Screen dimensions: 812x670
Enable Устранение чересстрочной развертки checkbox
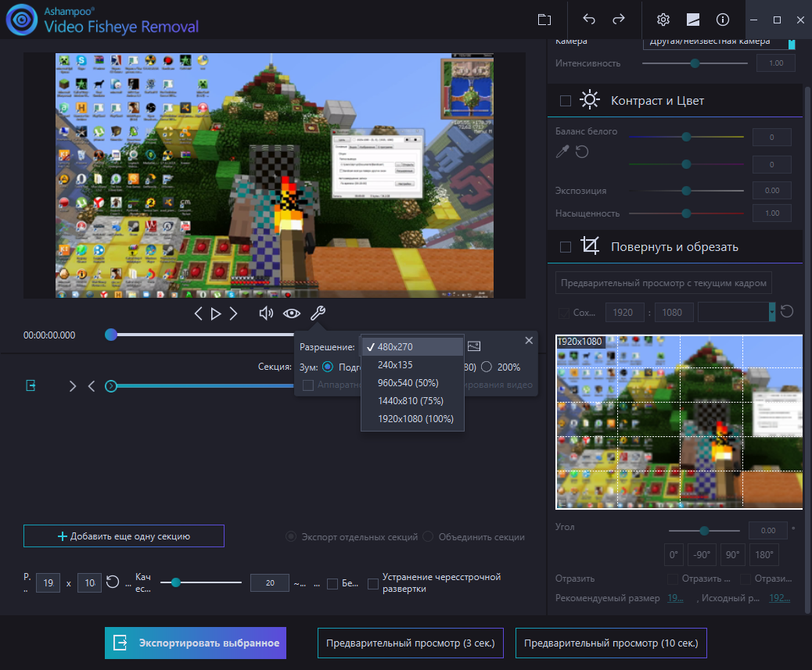click(373, 583)
